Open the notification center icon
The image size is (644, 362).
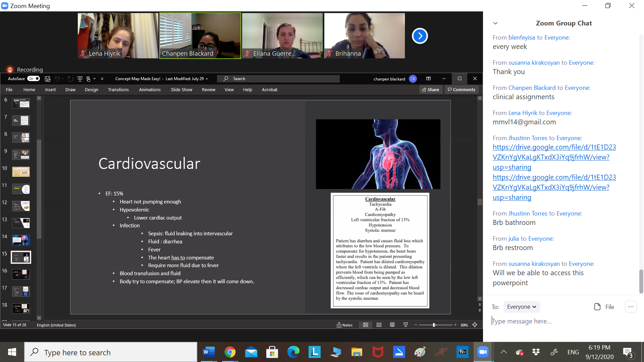pos(628,353)
